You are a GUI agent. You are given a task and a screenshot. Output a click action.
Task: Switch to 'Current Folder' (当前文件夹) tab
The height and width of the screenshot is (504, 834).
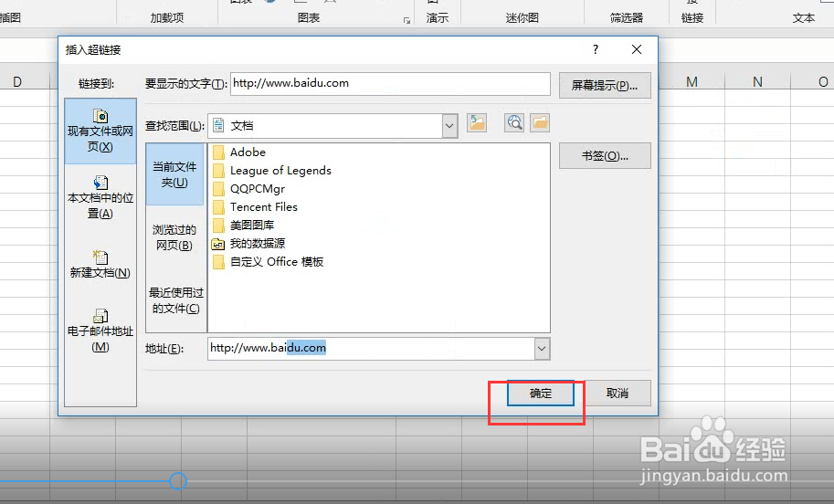[174, 174]
